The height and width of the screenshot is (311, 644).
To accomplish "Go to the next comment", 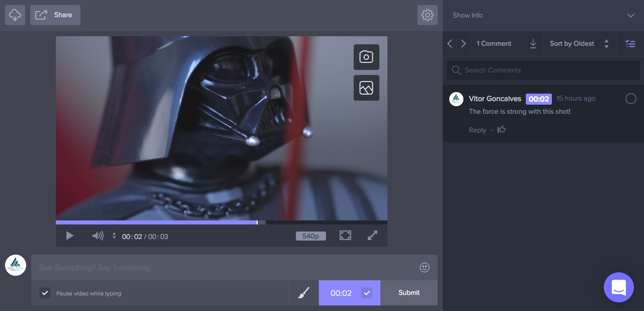I will point(463,44).
